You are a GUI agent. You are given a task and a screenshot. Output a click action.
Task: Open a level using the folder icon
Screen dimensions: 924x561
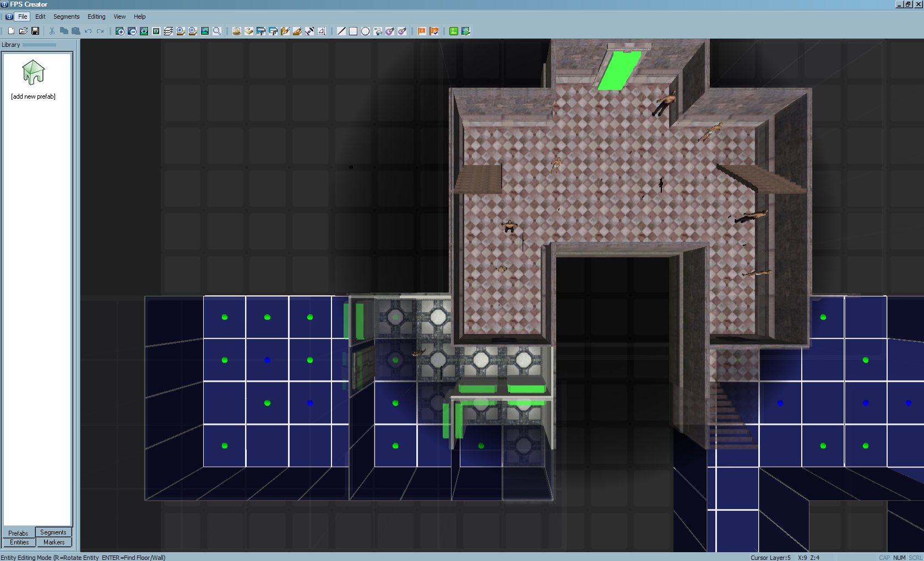pyautogui.click(x=23, y=31)
